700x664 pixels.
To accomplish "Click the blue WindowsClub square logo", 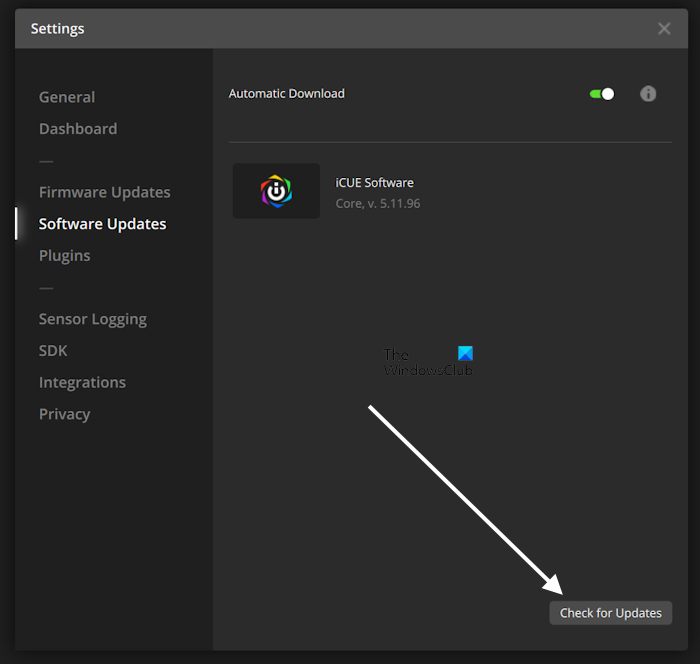I will [x=465, y=354].
